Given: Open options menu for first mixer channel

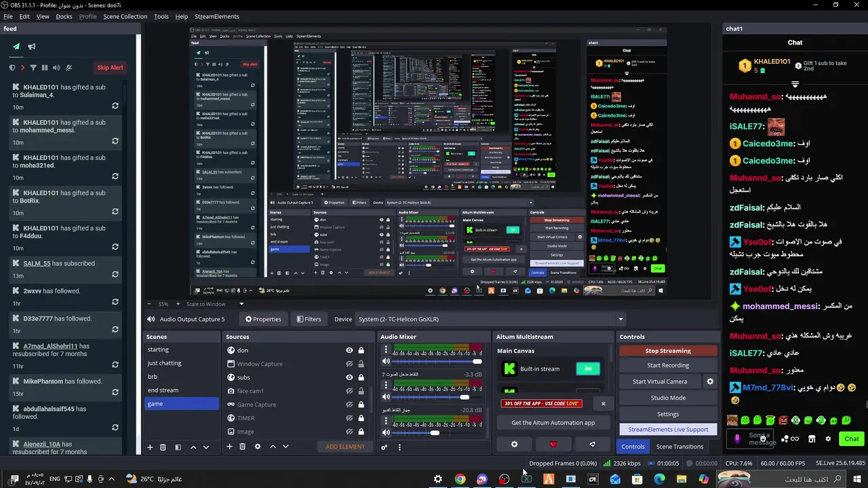Looking at the screenshot, I should (387, 350).
